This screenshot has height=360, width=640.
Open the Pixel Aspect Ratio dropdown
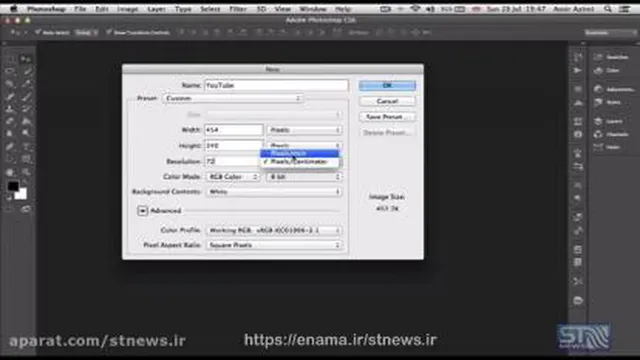pos(273,245)
